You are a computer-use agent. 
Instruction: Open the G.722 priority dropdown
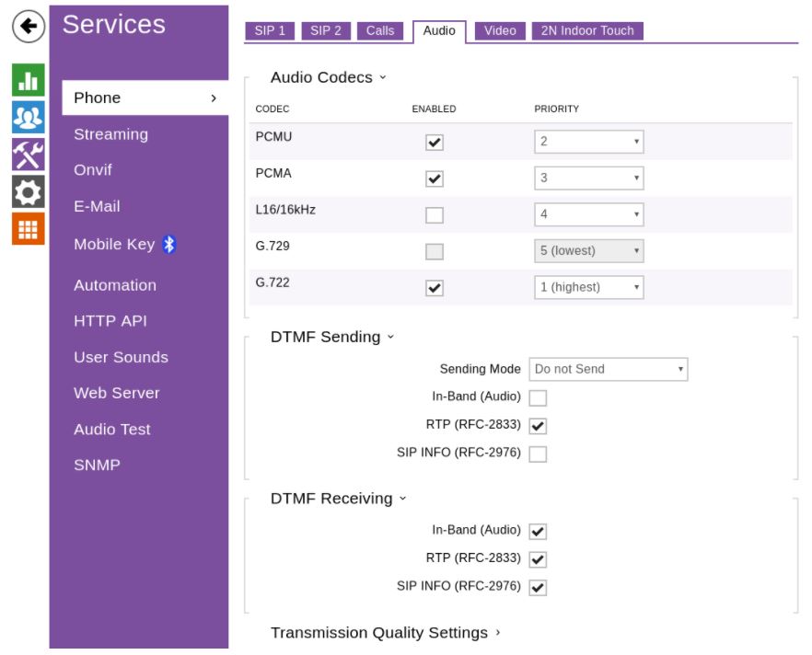pos(588,288)
